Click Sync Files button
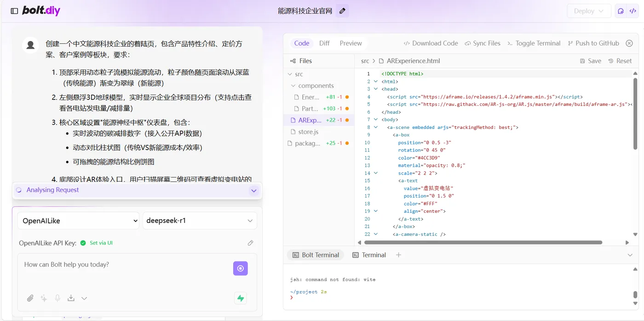This screenshot has width=644, height=321. click(483, 43)
